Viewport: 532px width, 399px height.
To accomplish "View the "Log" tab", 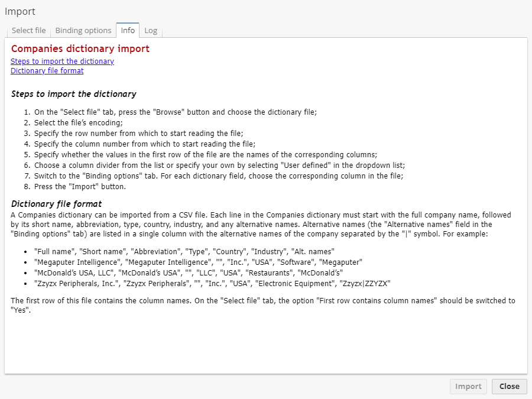I will click(x=151, y=30).
